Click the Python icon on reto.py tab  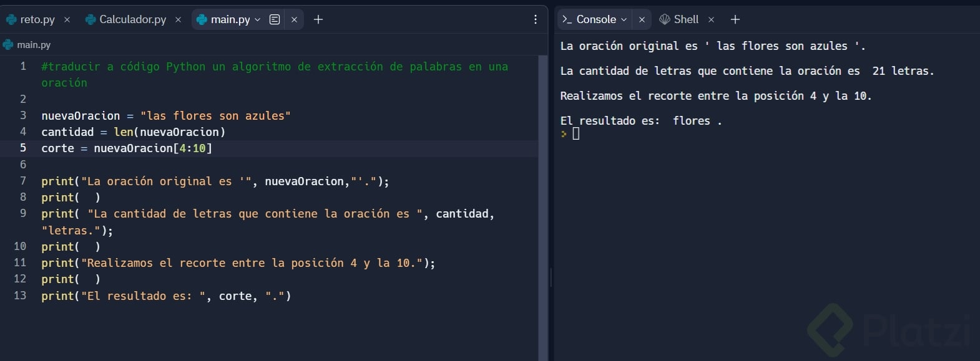[11, 20]
